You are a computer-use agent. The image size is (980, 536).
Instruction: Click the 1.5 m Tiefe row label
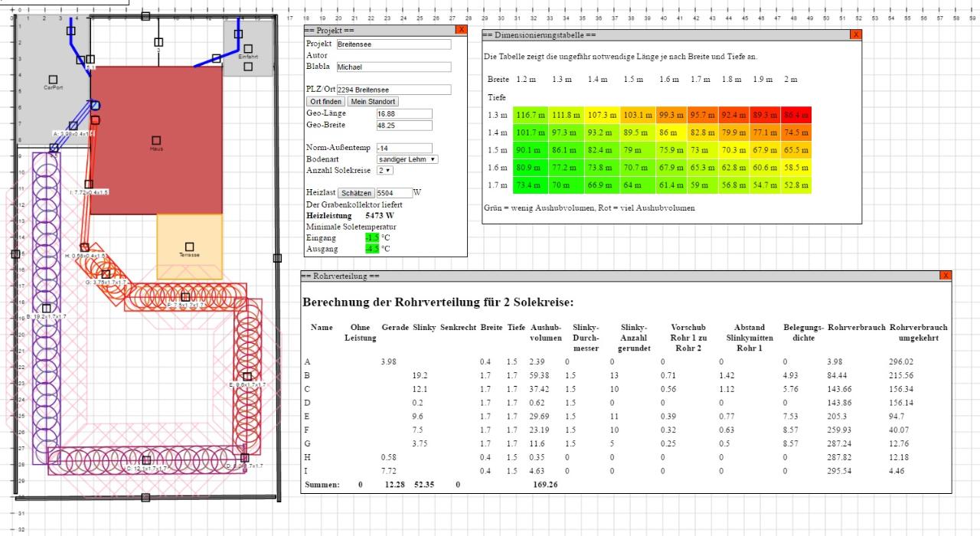(x=497, y=150)
